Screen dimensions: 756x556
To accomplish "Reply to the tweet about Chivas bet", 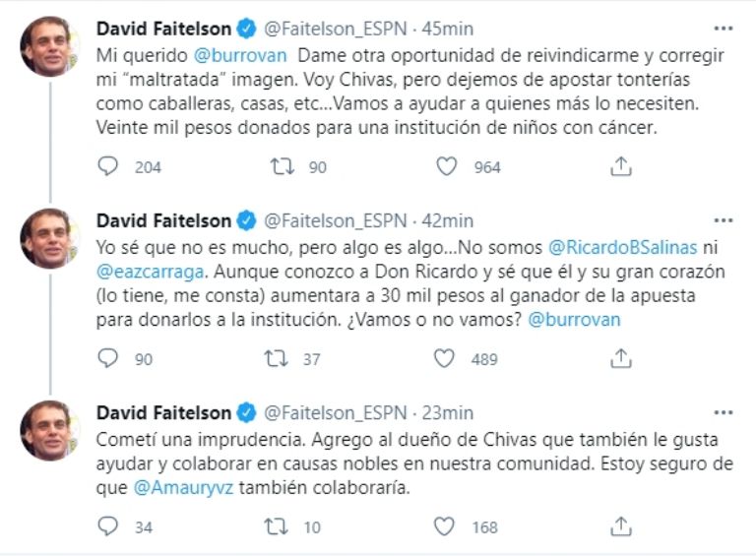I will (x=108, y=167).
